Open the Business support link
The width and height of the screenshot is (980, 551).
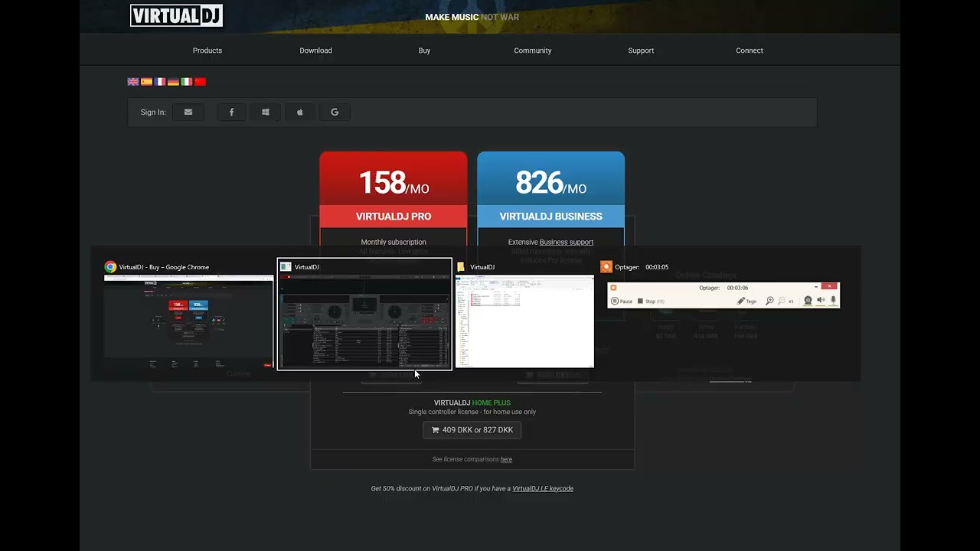(x=567, y=243)
